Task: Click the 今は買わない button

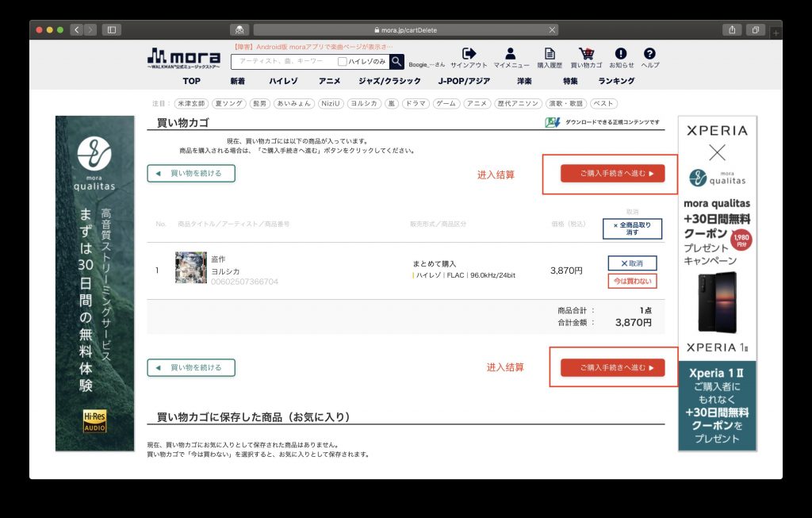Action: [x=632, y=281]
